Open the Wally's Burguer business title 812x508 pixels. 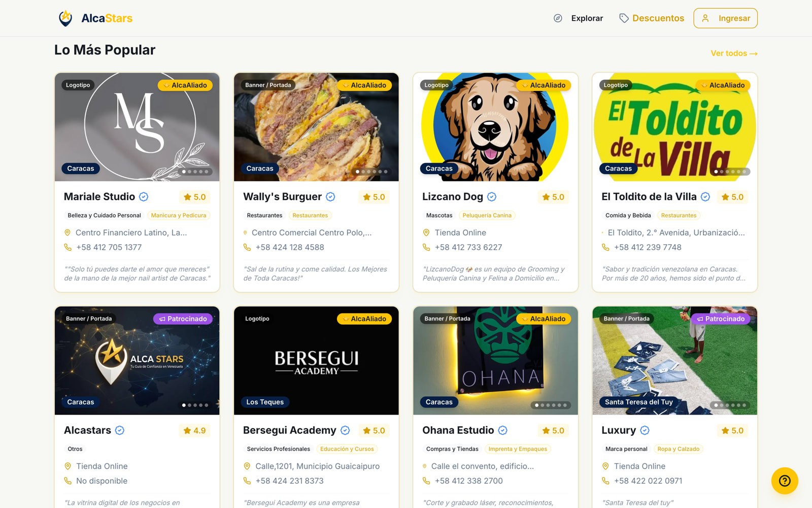pyautogui.click(x=282, y=197)
